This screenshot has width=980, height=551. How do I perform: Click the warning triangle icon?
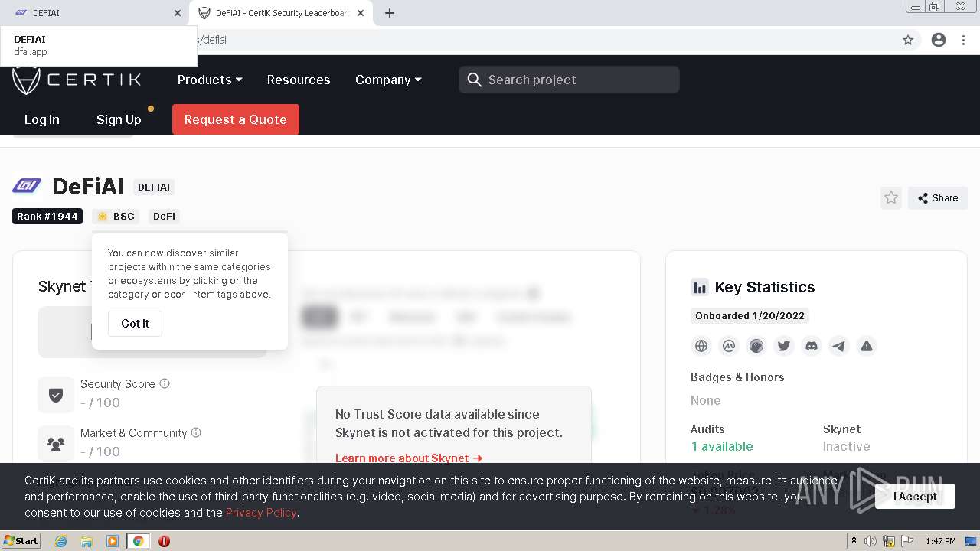pyautogui.click(x=867, y=346)
